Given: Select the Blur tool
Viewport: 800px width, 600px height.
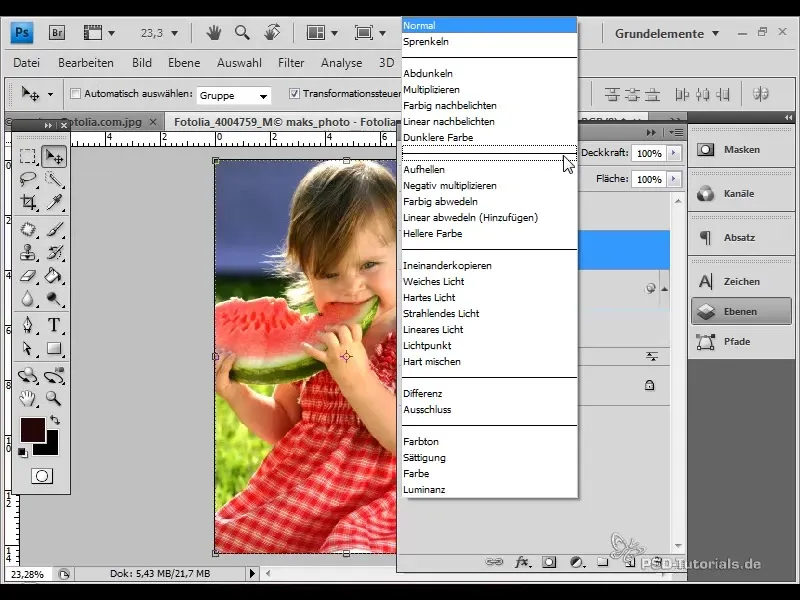Looking at the screenshot, I should tap(28, 298).
